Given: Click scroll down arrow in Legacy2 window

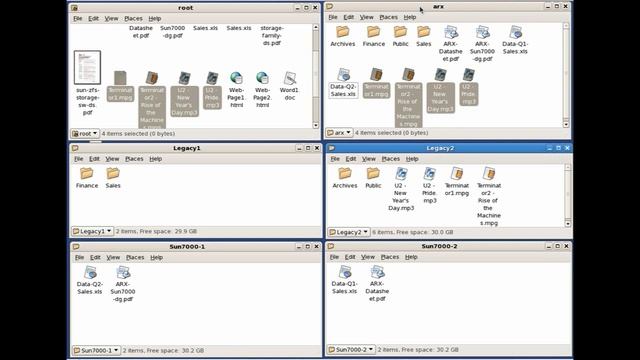Looking at the screenshot, I should tap(568, 224).
